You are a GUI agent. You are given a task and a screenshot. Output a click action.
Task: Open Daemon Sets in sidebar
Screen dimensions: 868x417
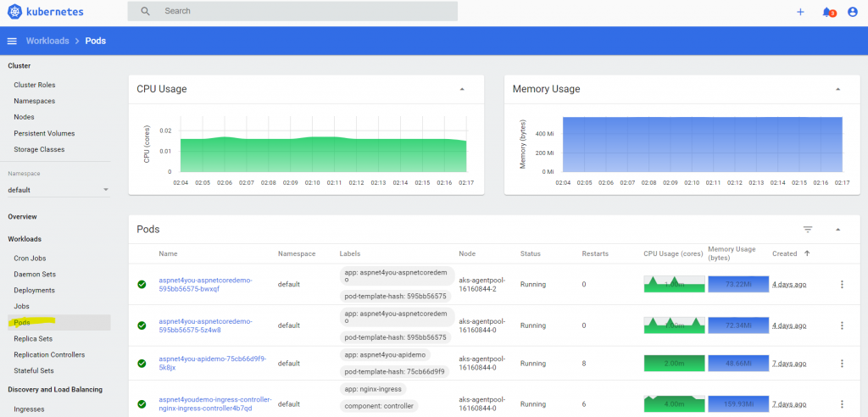click(x=34, y=274)
